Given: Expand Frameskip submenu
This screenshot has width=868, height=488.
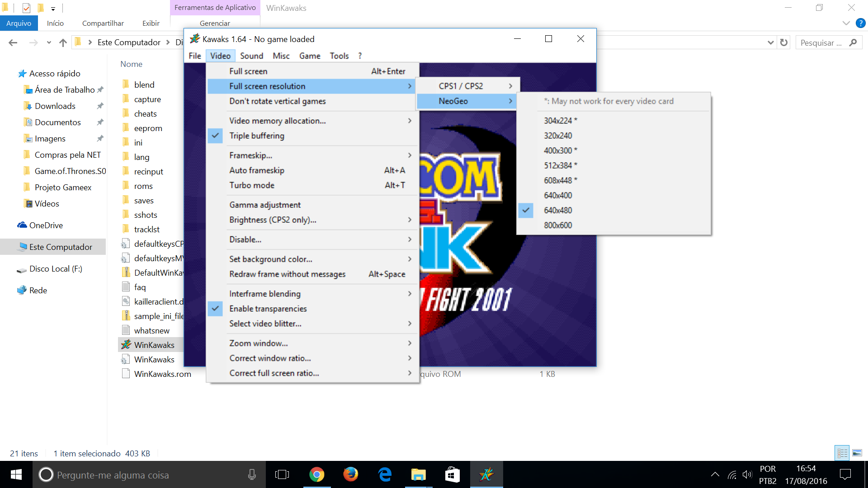Looking at the screenshot, I should coord(312,155).
